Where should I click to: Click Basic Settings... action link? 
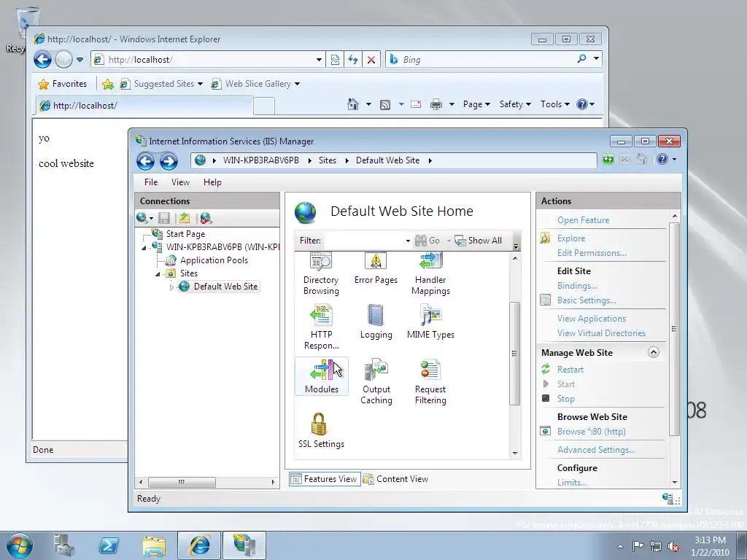(x=587, y=300)
